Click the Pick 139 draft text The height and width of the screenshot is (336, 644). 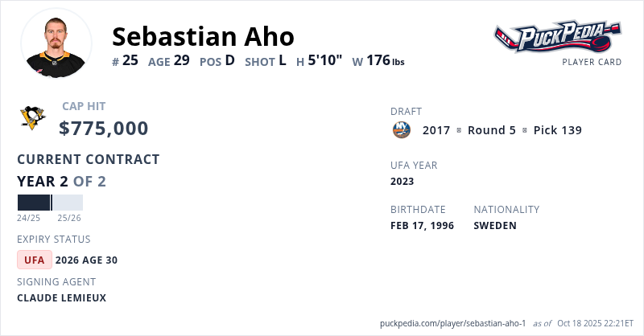click(557, 130)
